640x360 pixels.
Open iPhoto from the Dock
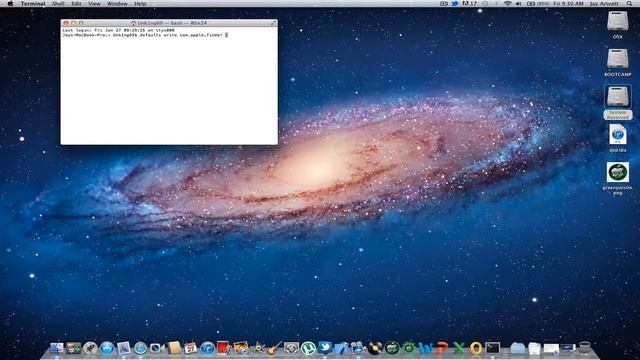[x=241, y=348]
